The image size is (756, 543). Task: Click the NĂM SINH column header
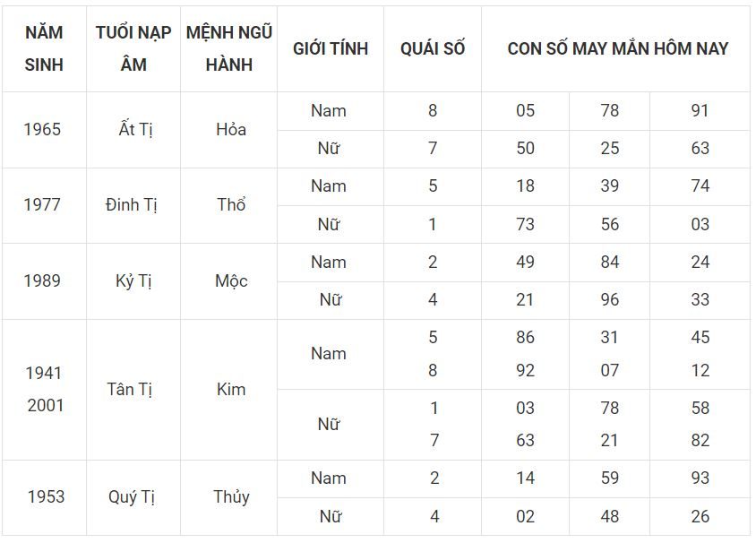click(44, 48)
